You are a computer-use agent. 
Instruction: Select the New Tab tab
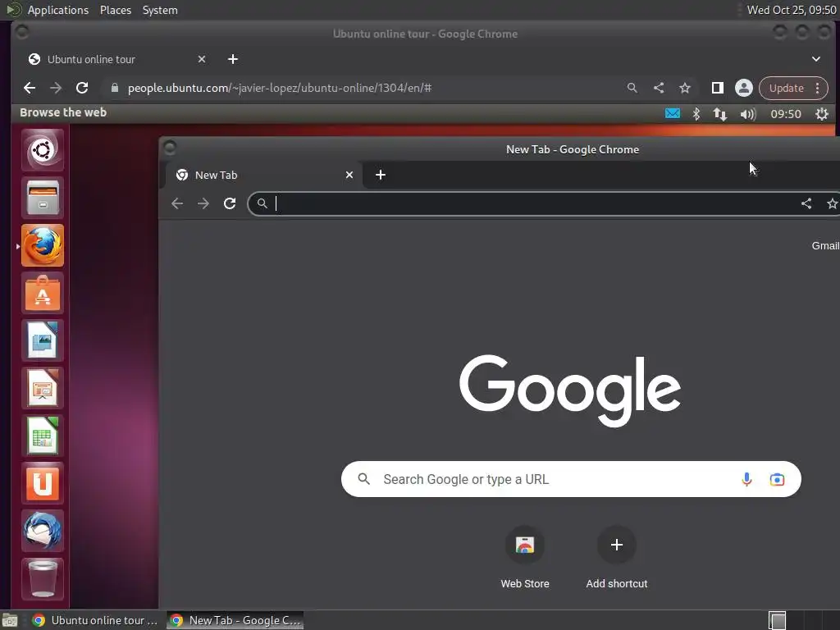[x=262, y=175]
